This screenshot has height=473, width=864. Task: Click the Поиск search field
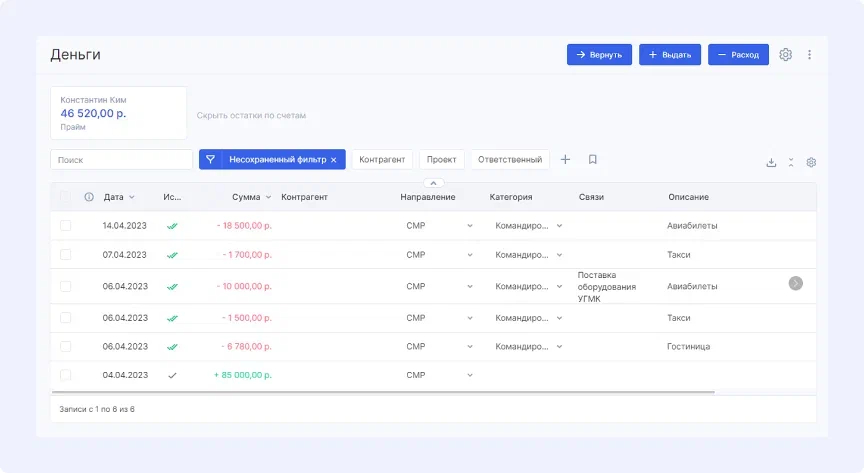[x=121, y=160]
